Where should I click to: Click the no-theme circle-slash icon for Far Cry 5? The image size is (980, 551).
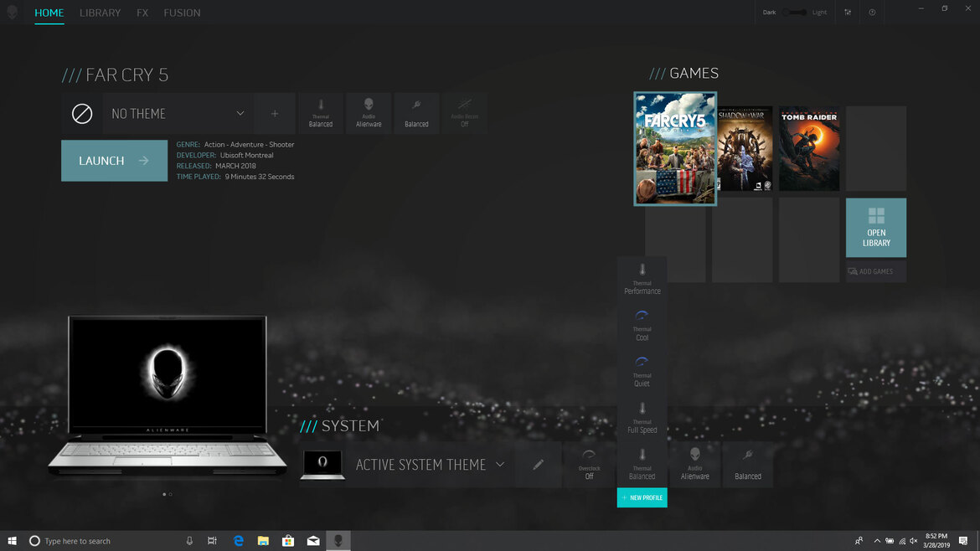82,114
